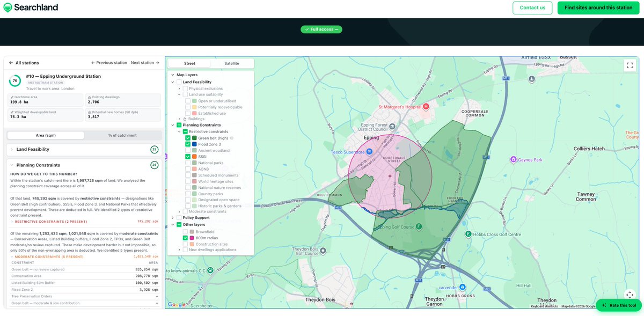Expand Restrictive Constraints (2 present) list
The height and width of the screenshot is (316, 644).
tap(85, 221)
